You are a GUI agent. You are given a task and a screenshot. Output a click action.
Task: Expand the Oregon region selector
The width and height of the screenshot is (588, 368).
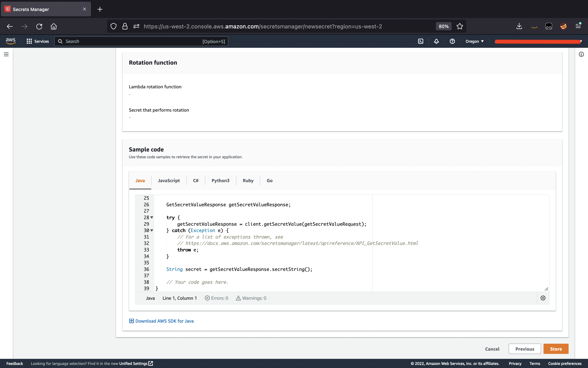point(474,41)
